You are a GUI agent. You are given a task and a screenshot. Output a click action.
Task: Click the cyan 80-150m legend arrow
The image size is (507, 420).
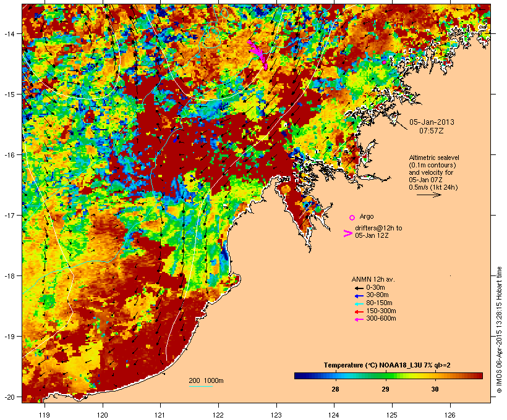(x=359, y=304)
